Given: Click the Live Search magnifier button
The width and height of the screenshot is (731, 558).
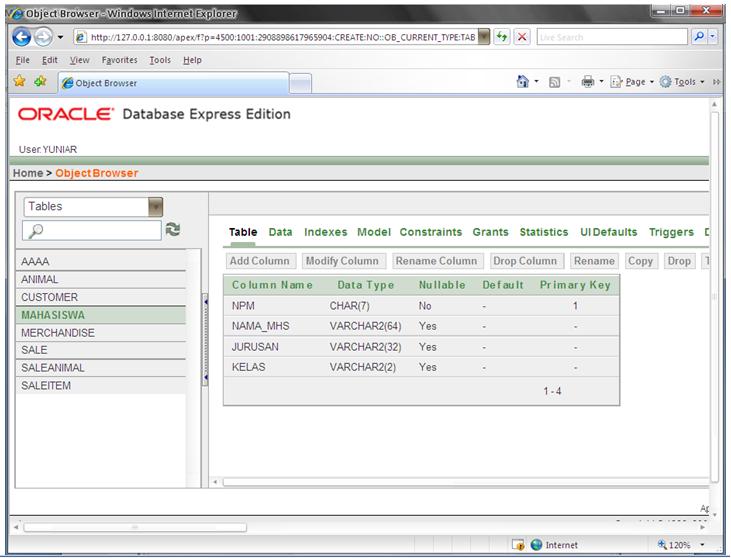Looking at the screenshot, I should point(698,37).
